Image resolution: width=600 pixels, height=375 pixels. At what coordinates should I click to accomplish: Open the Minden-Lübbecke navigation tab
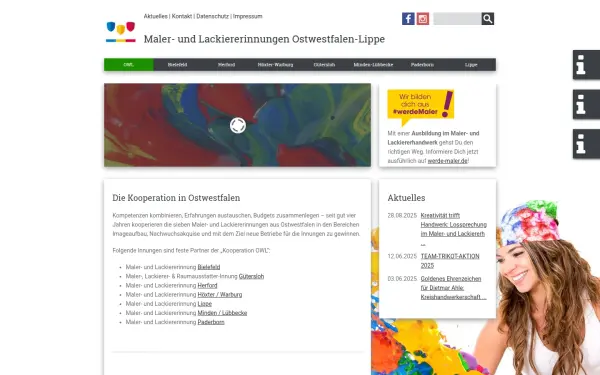pos(373,65)
